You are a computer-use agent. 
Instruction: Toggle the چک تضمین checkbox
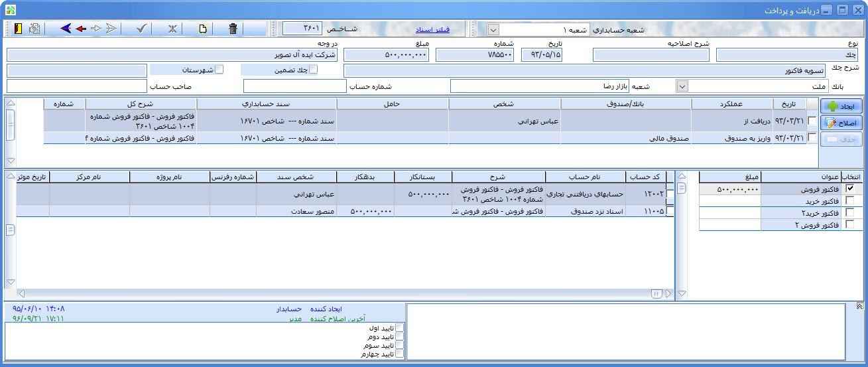[314, 69]
